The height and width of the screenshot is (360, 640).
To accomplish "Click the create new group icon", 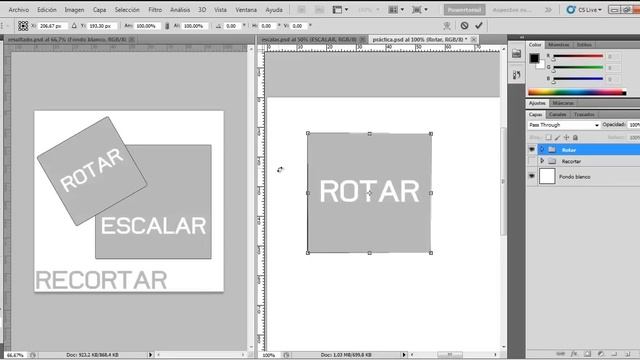I will [614, 354].
